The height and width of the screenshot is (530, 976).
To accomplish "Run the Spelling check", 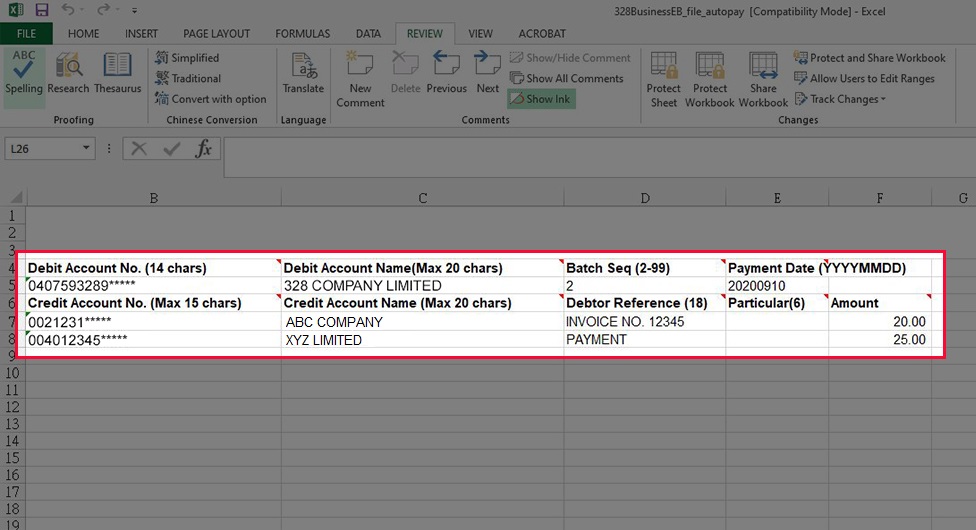I will point(24,73).
